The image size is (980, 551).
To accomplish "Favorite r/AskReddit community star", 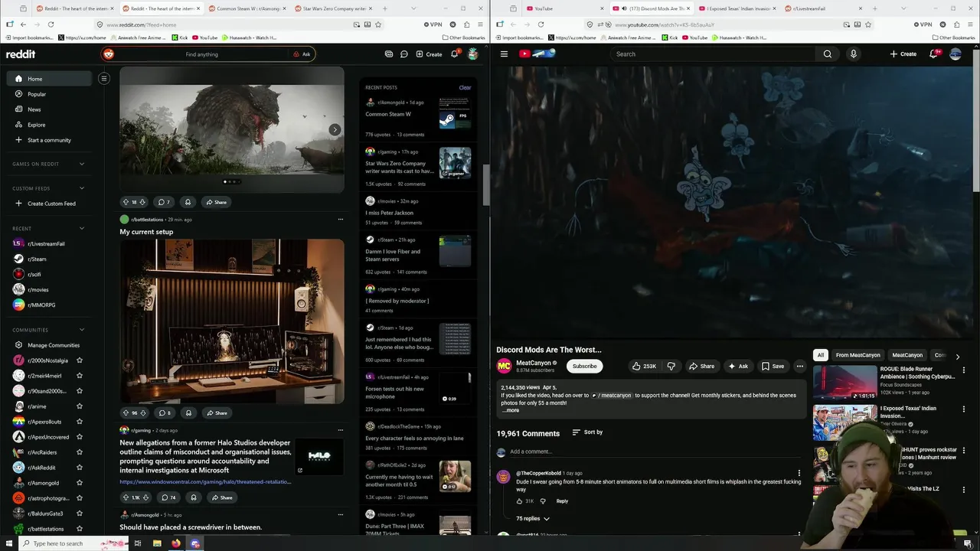I will pyautogui.click(x=80, y=468).
